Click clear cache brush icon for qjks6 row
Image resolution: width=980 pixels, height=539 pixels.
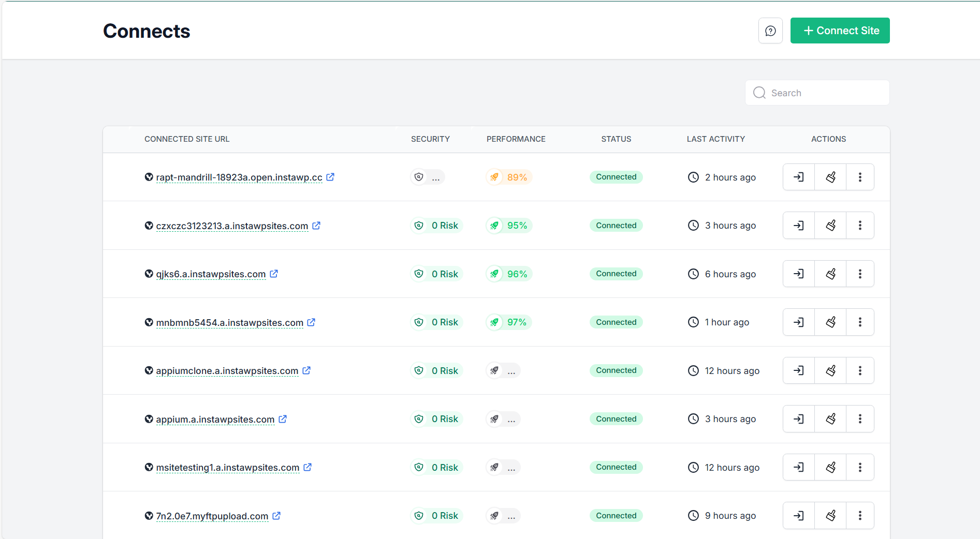(830, 274)
